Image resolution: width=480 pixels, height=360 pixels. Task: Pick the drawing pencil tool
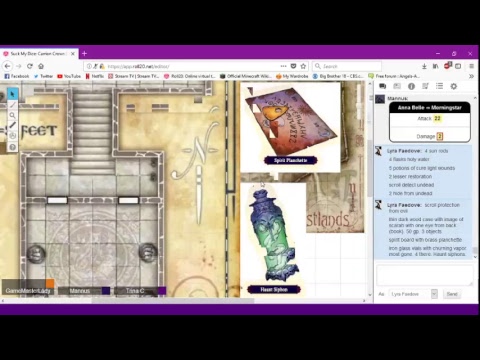pyautogui.click(x=12, y=105)
